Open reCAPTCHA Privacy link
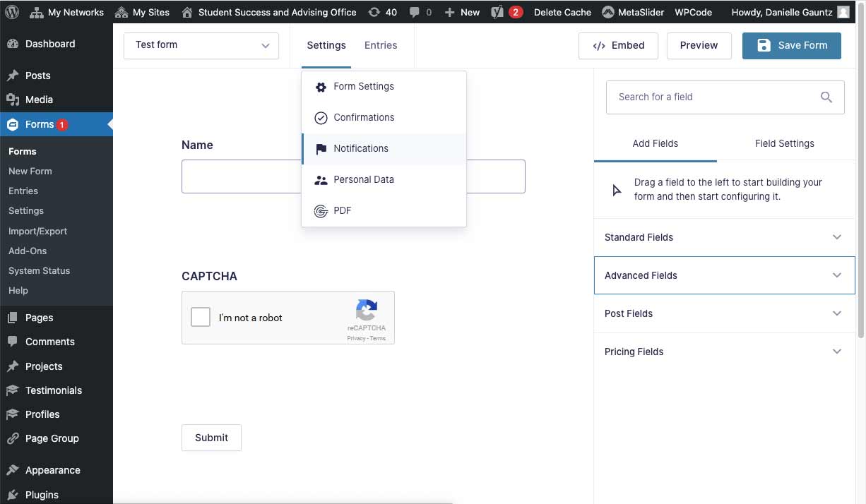This screenshot has width=866, height=504. [x=356, y=339]
